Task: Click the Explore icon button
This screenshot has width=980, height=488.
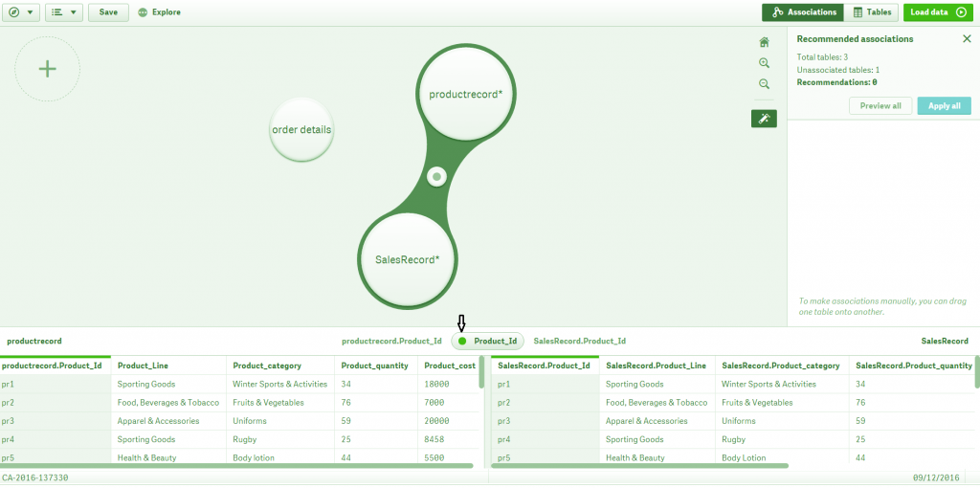Action: coord(159,12)
